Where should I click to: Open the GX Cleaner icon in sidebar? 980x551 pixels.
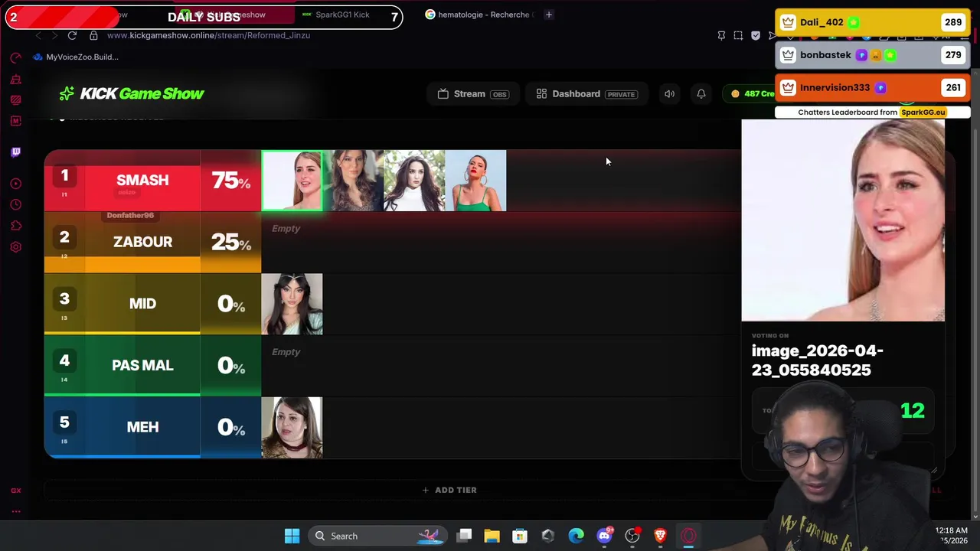(x=15, y=80)
